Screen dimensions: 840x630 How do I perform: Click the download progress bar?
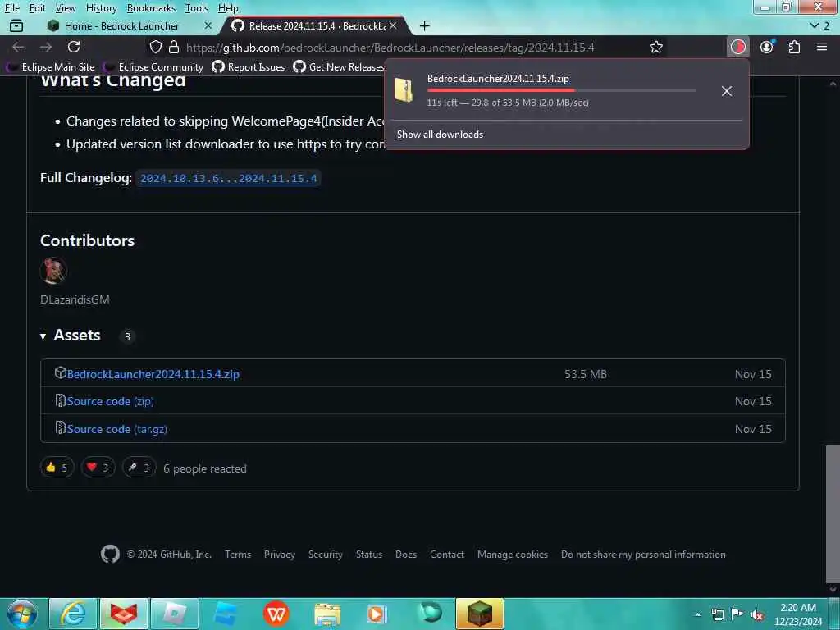(x=561, y=90)
